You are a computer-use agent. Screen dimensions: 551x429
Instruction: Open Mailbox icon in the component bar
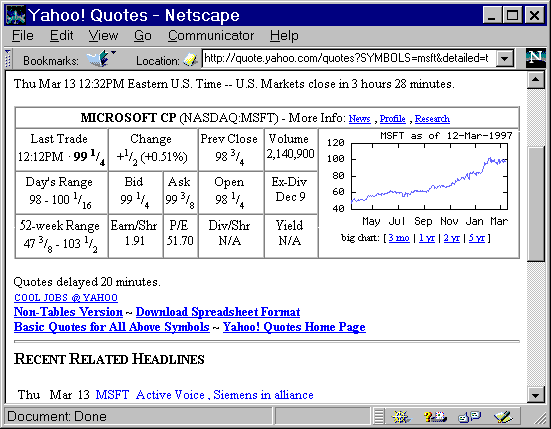[x=435, y=417]
